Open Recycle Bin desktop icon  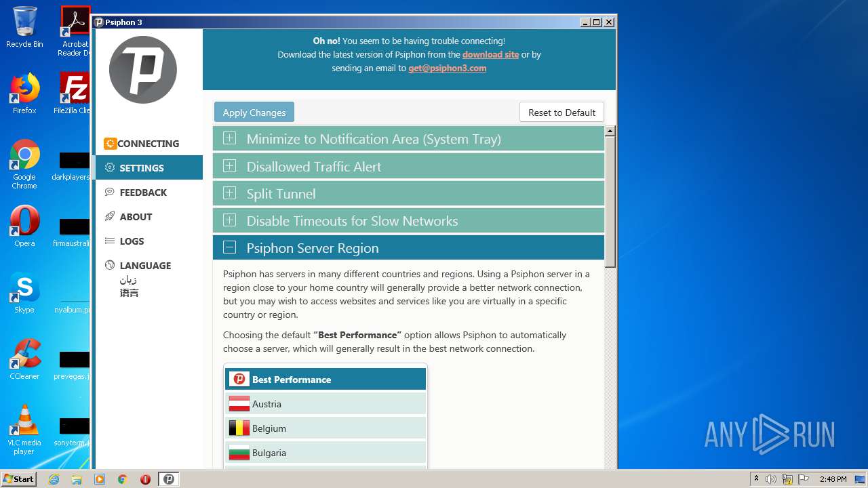tap(24, 26)
